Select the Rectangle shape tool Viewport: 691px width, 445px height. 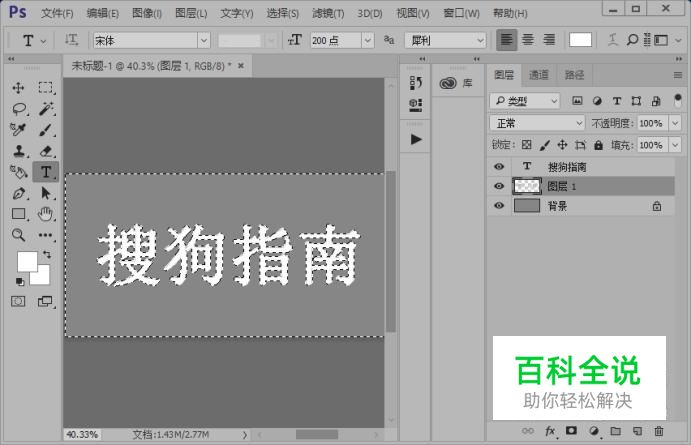tap(19, 214)
